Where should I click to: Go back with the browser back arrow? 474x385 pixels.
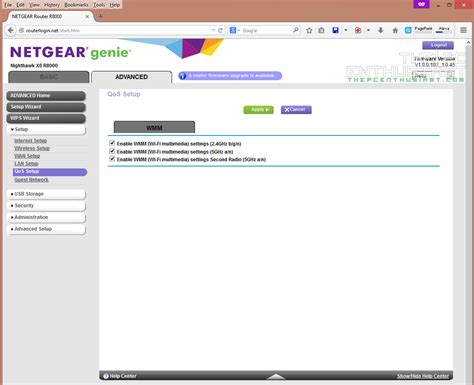[11, 30]
